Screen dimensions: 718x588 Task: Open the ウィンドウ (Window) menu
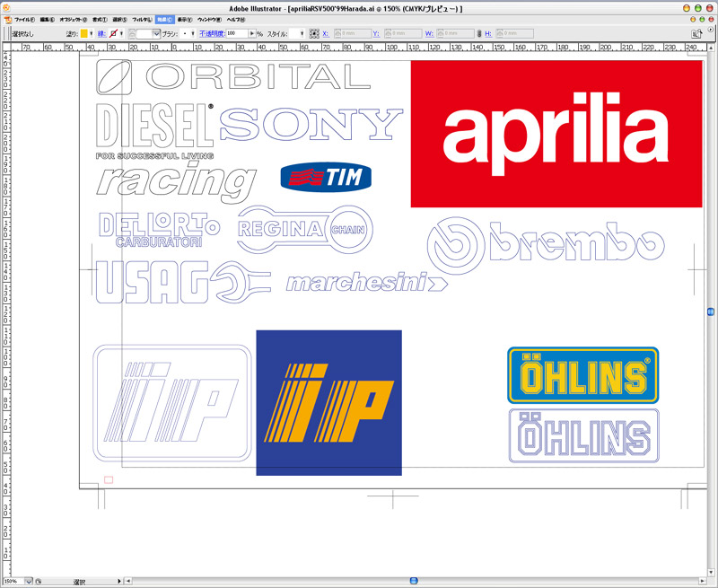tap(209, 19)
